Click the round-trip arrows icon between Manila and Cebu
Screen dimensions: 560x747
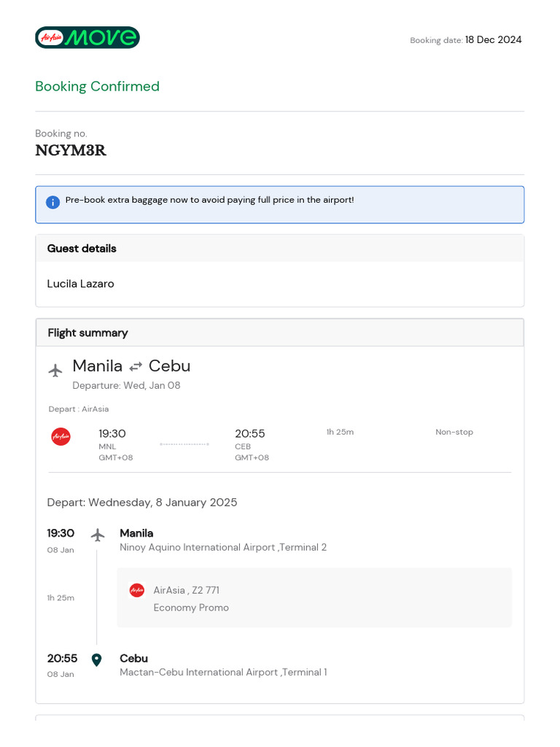point(136,367)
